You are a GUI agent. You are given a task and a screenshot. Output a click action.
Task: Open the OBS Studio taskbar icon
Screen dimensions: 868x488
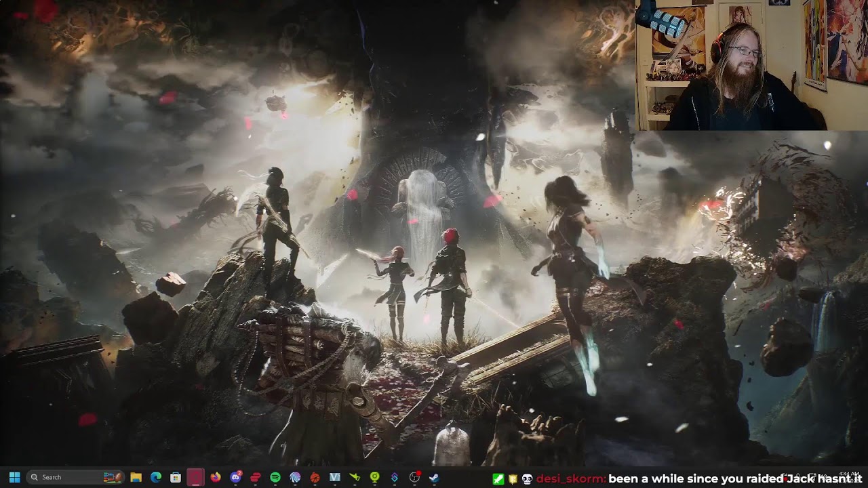tap(414, 477)
